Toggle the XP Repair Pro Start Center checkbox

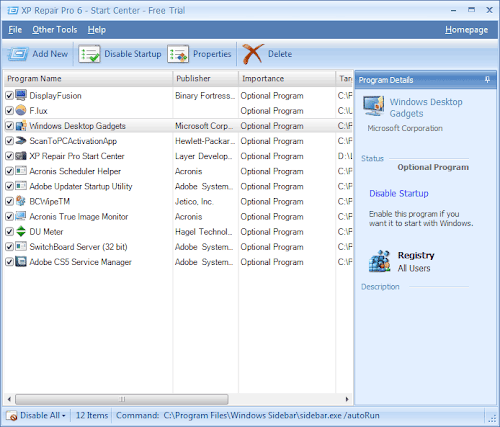(9, 156)
